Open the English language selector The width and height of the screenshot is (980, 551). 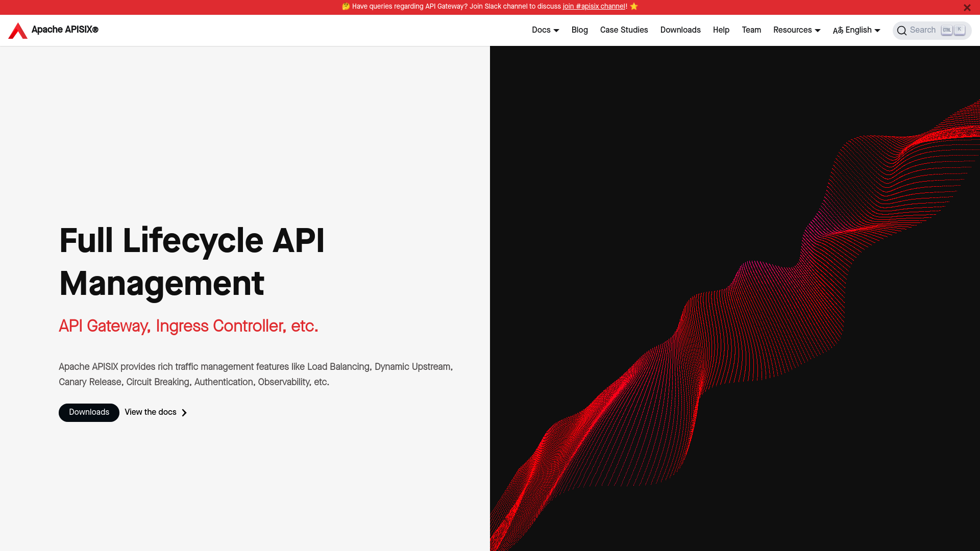(856, 30)
